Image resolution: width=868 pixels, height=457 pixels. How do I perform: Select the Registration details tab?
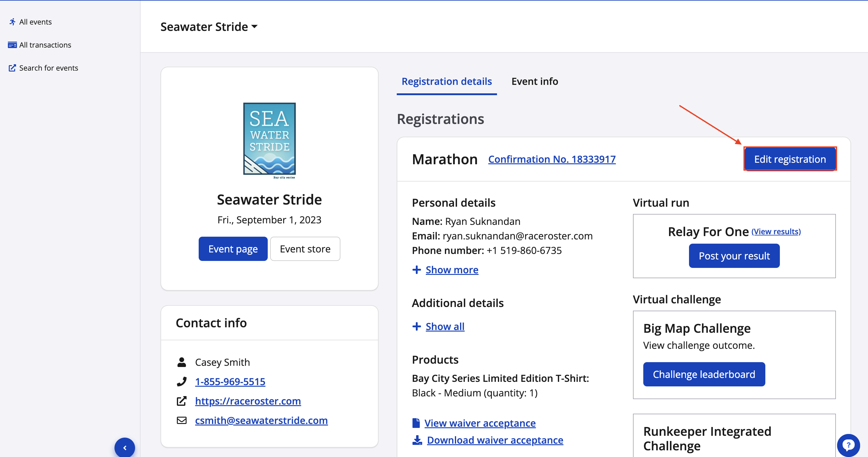click(x=446, y=81)
